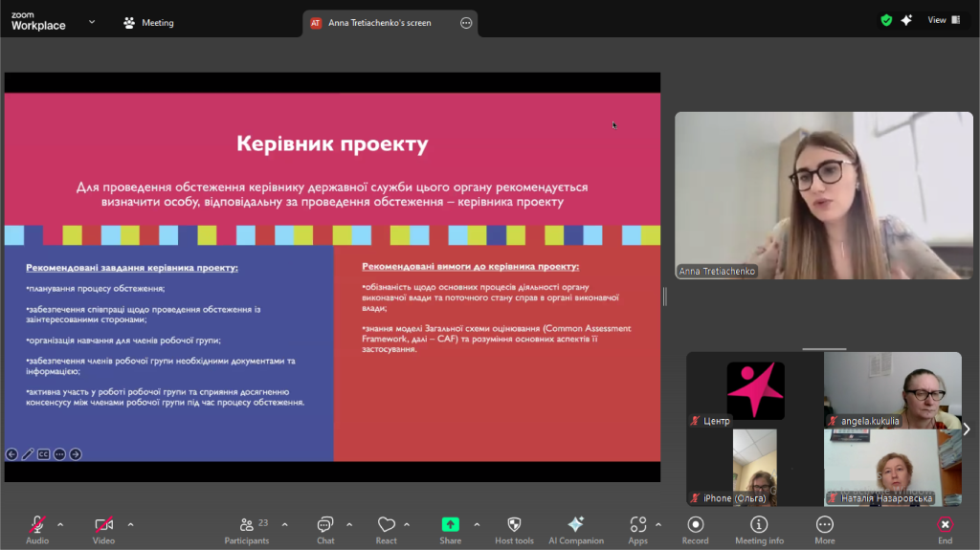This screenshot has height=550, width=980.
Task: Open Apps in toolbar
Action: (637, 530)
